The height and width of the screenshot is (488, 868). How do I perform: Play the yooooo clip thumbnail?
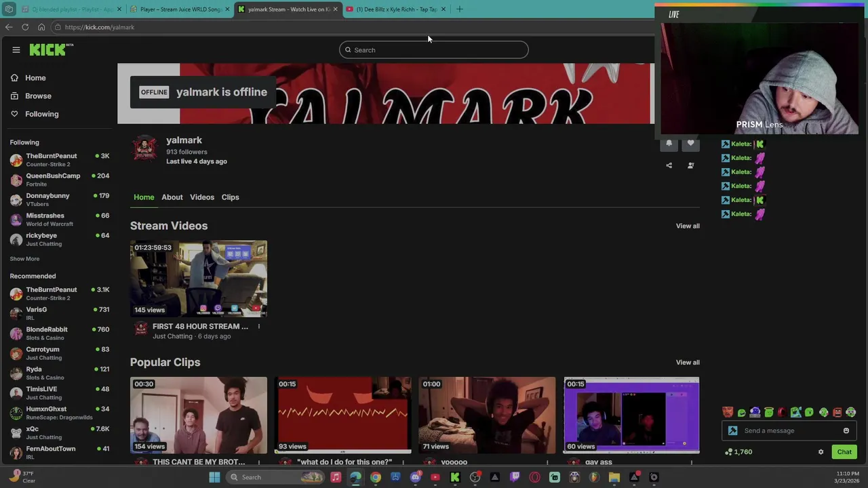pyautogui.click(x=487, y=415)
